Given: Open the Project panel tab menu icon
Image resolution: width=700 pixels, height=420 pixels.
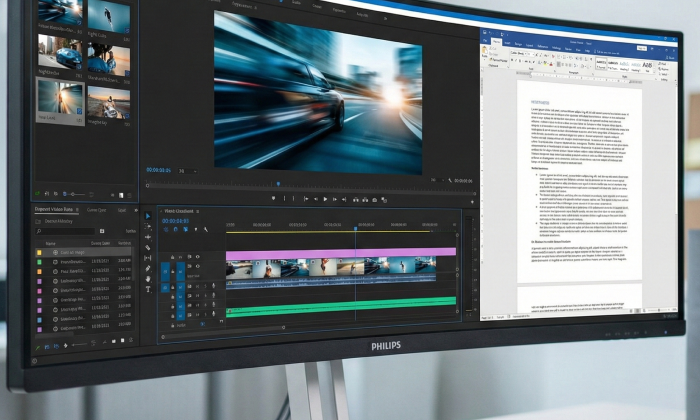Looking at the screenshot, I should click(x=77, y=209).
